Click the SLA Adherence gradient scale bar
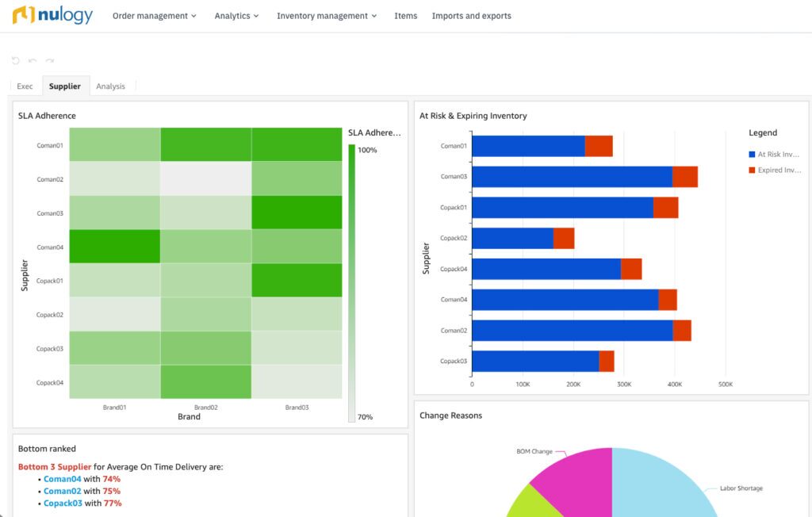Screen dimensions: 812x517 [x=351, y=283]
